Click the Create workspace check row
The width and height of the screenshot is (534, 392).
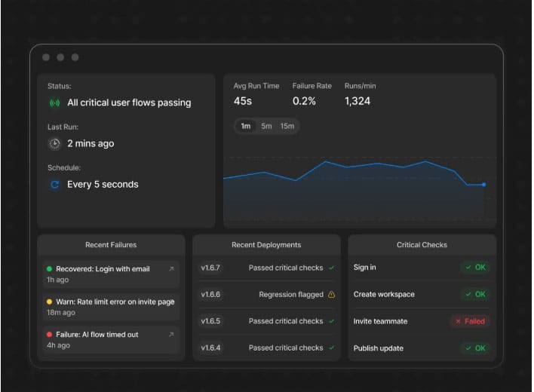422,294
